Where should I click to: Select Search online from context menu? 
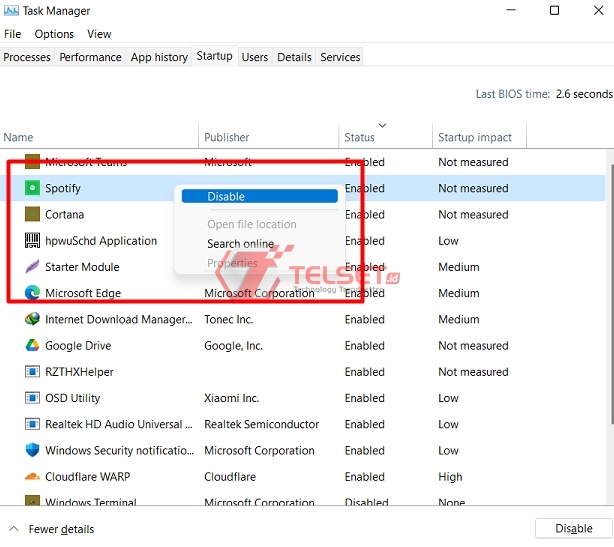(x=240, y=244)
